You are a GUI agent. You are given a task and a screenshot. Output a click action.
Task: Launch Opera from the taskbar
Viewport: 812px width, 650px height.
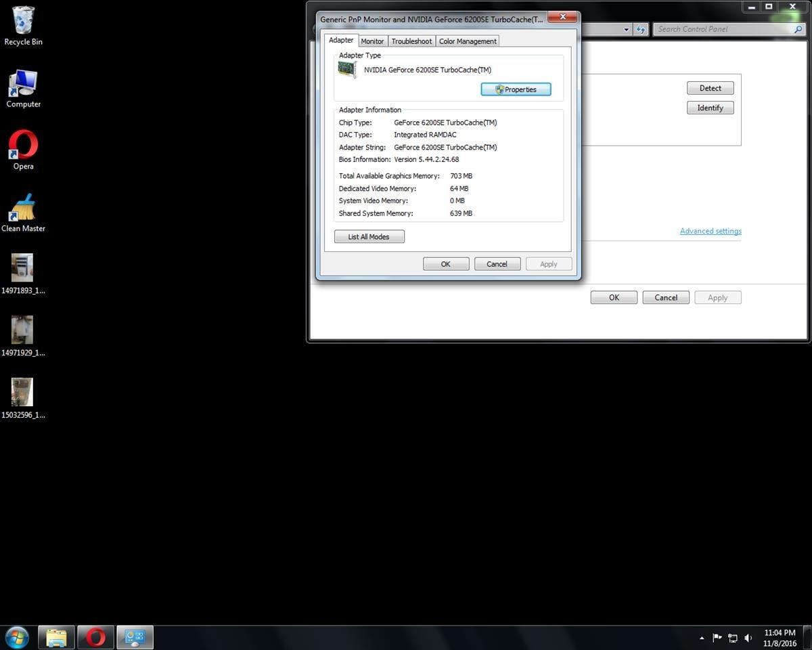pos(95,637)
